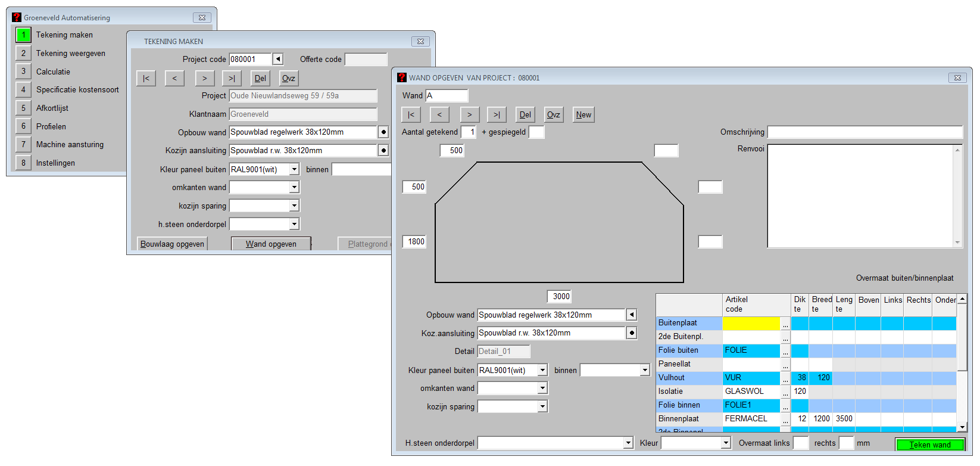Screen dimensions: 980x466
Task: Open article lookup for Buitenplaat row
Action: (x=785, y=324)
